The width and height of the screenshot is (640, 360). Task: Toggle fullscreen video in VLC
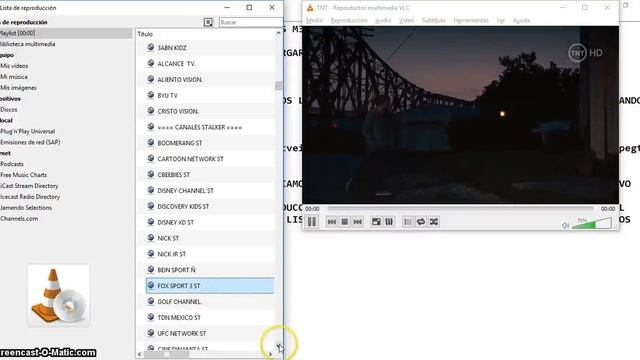coord(376,222)
